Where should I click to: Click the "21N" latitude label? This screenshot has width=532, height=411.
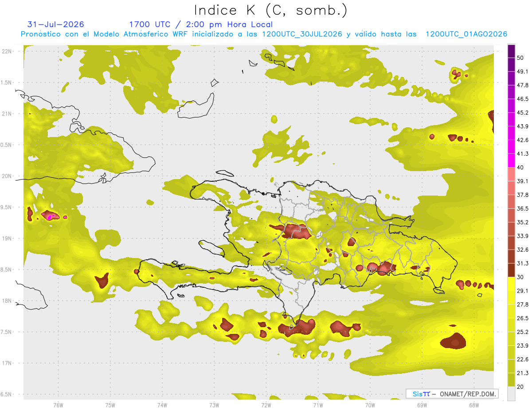pyautogui.click(x=7, y=114)
